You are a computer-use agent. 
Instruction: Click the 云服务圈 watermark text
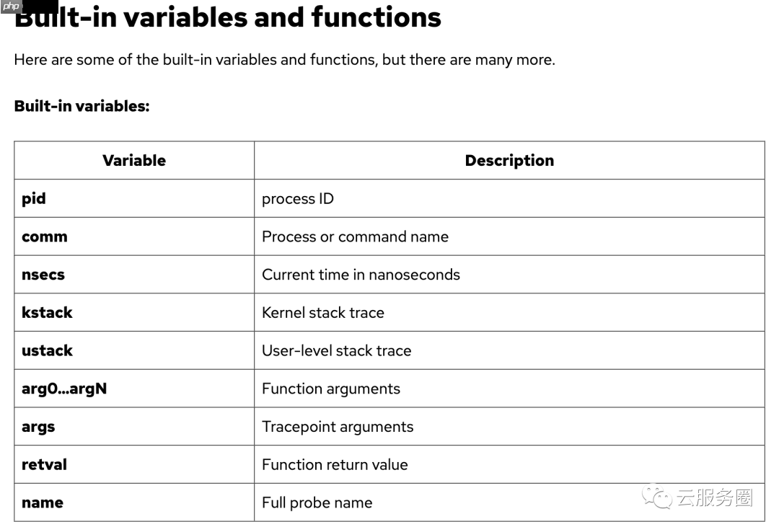pyautogui.click(x=714, y=497)
